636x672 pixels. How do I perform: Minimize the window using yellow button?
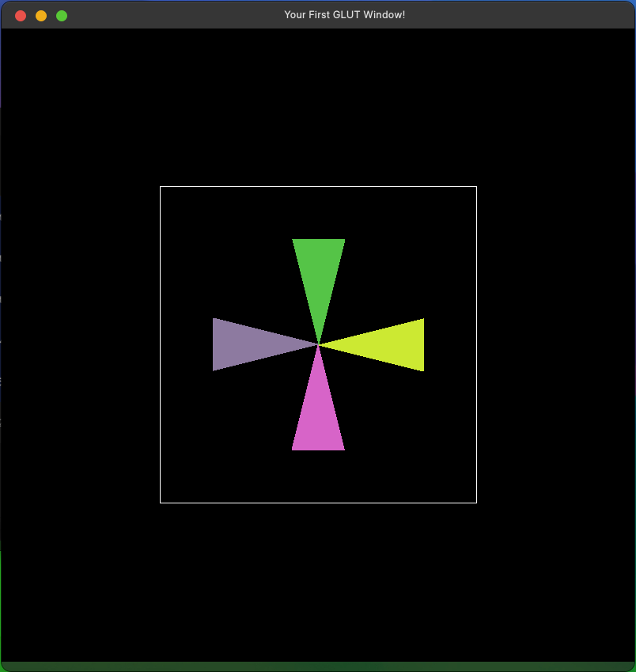pyautogui.click(x=41, y=16)
